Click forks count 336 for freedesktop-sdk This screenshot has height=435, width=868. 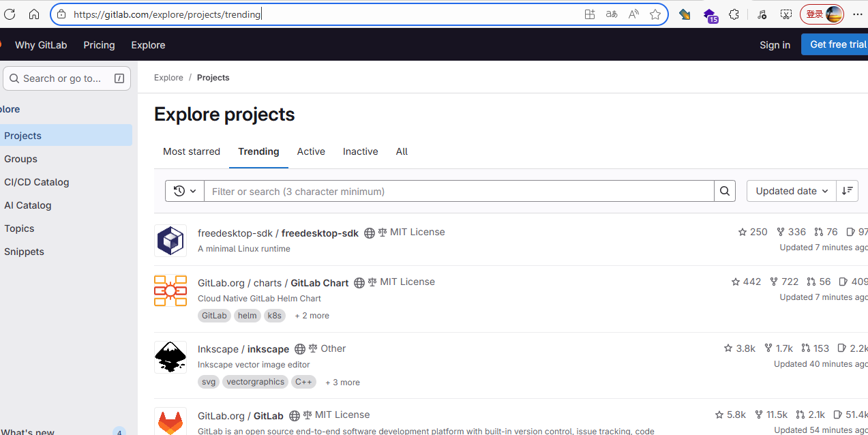(792, 232)
